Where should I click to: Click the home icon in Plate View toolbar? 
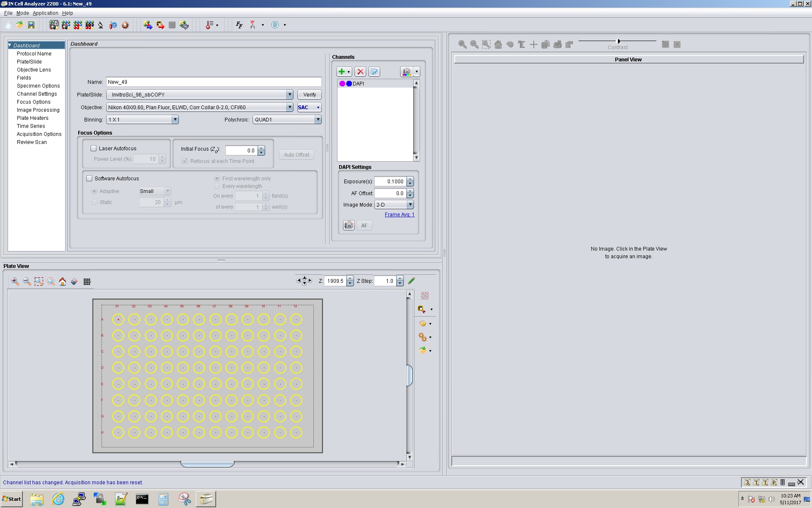63,282
